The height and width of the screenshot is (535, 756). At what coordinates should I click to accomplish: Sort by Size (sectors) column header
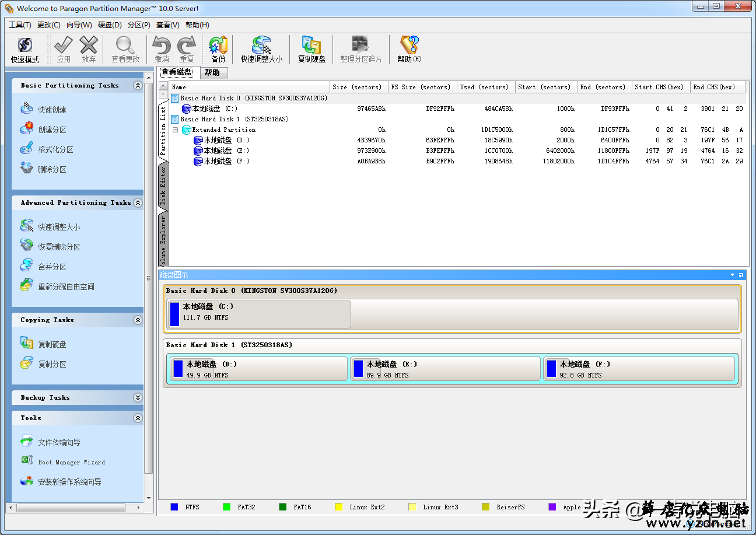pyautogui.click(x=359, y=87)
